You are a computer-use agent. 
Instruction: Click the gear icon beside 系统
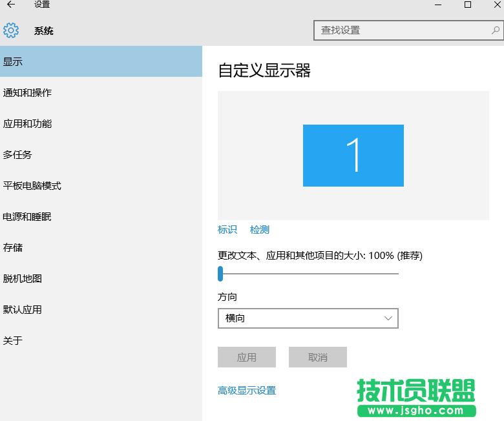tap(11, 30)
